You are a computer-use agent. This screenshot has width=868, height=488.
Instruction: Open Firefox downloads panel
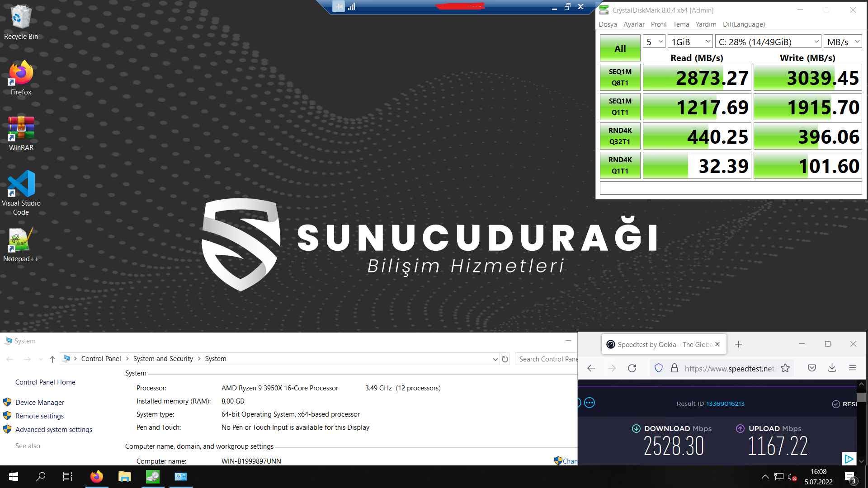point(832,368)
